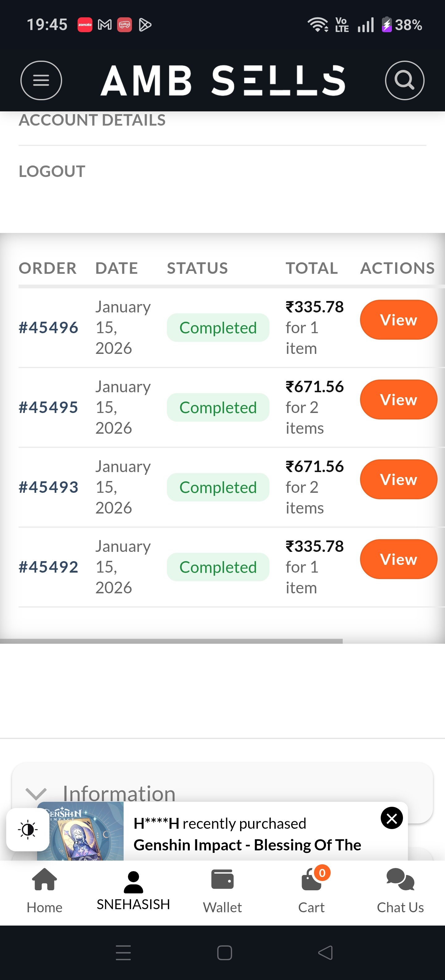Viewport: 445px width, 980px height.
Task: Tap the search magnifier icon
Action: (x=404, y=80)
